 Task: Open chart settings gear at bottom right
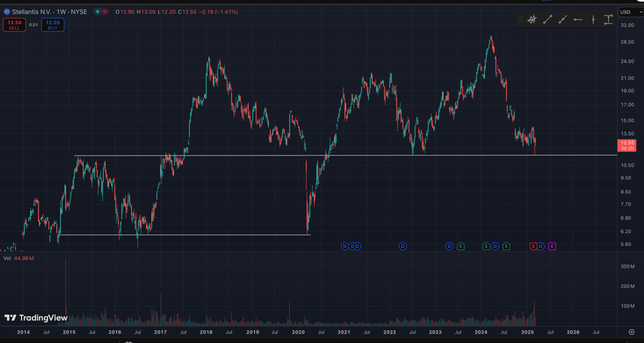coord(631,332)
